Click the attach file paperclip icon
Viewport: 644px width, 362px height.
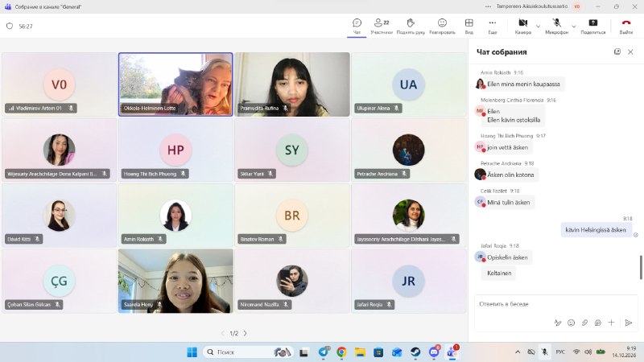click(584, 323)
